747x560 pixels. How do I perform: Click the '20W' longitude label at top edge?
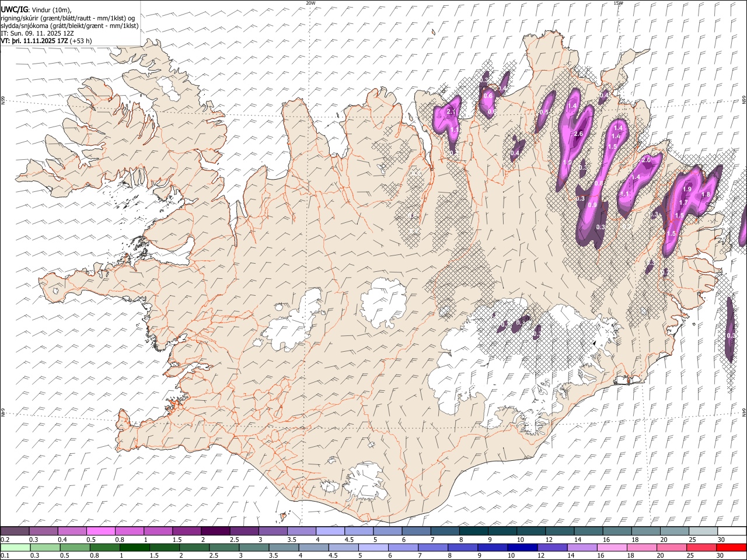(310, 3)
